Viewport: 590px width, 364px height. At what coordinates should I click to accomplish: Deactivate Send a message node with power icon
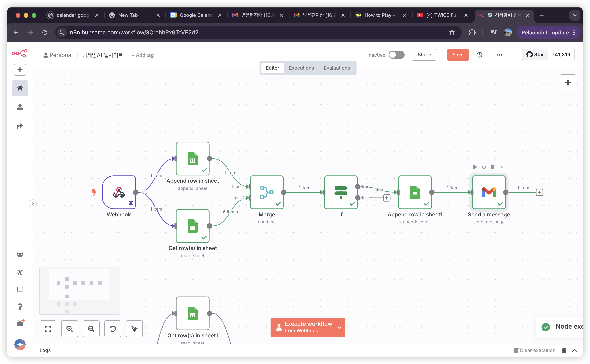tap(484, 167)
